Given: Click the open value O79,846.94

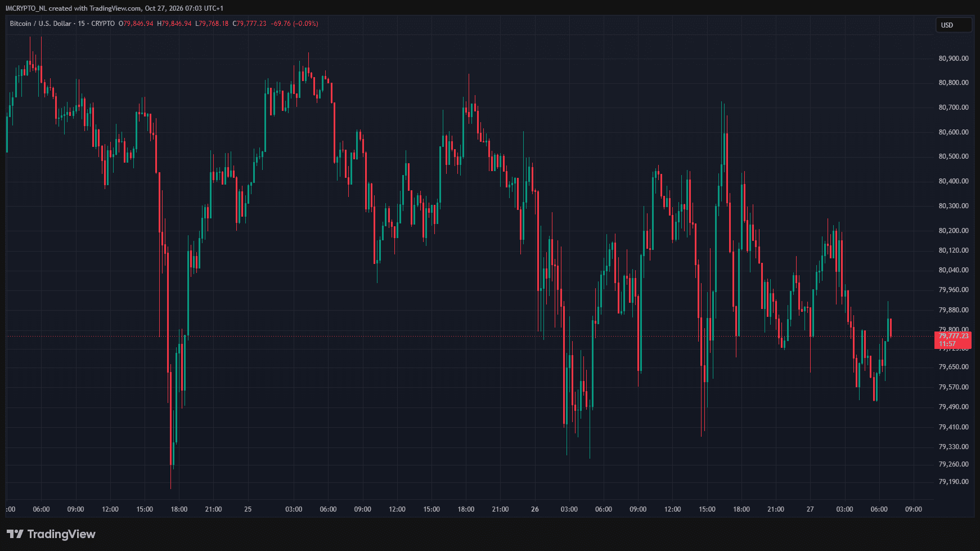Looking at the screenshot, I should pyautogui.click(x=136, y=24).
